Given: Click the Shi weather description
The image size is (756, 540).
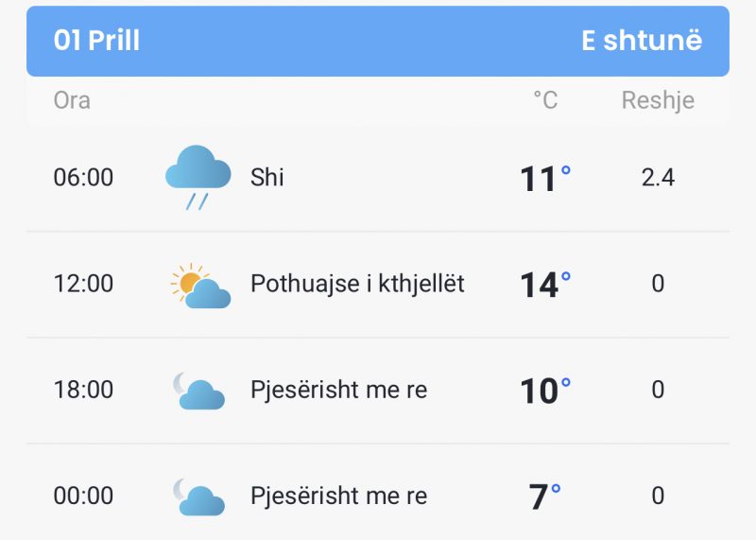Looking at the screenshot, I should 267,177.
